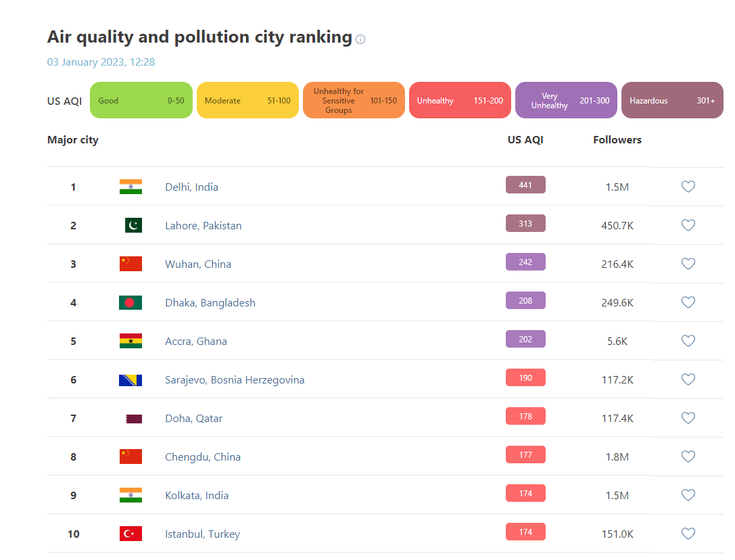Screen dimensions: 735x560
Task: Click heart icon for Istanbul, Turkey
Action: click(688, 534)
